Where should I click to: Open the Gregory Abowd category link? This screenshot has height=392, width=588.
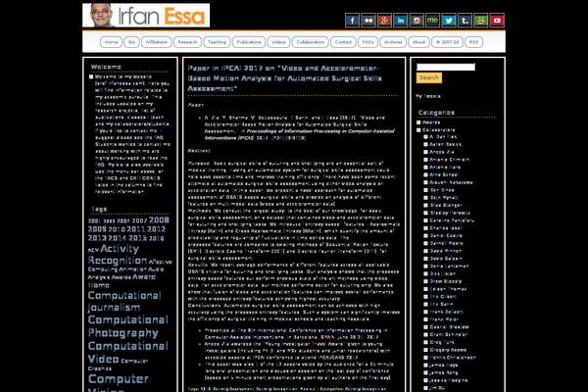[x=448, y=350]
